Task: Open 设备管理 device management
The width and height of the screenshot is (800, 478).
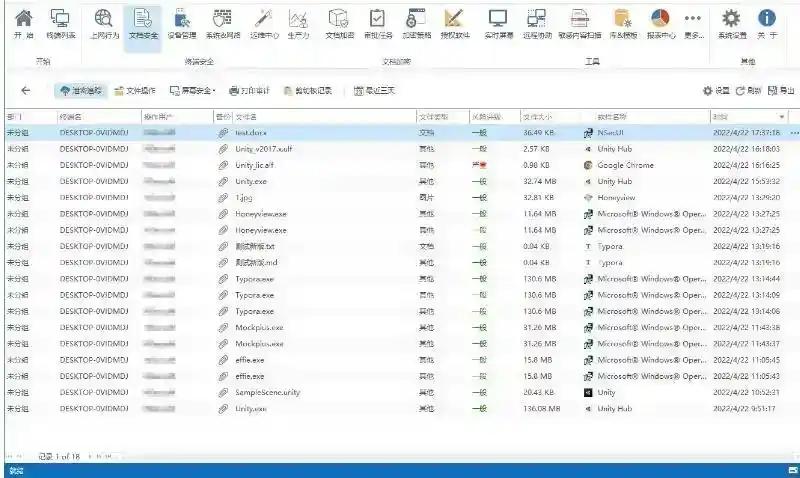Action: [x=181, y=24]
